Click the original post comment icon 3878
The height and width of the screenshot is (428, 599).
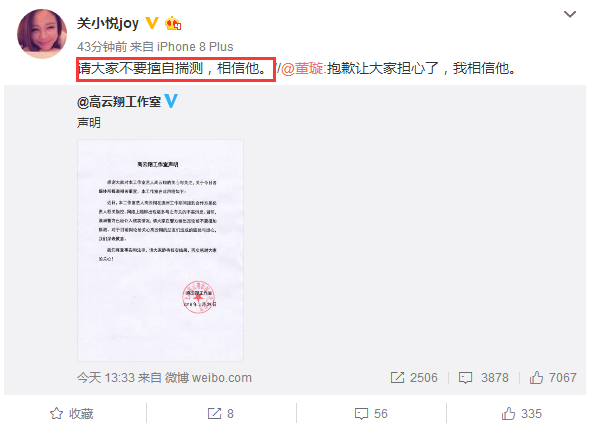click(x=484, y=378)
